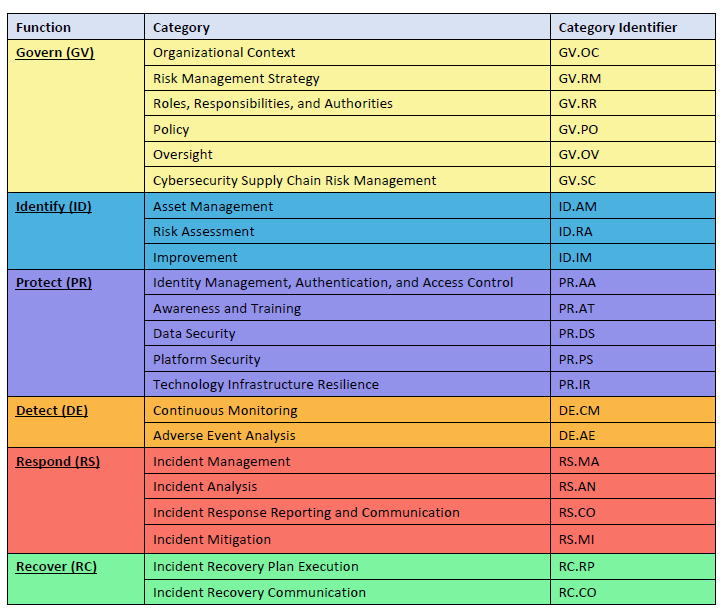Select the Protect (PR) underlined link
The width and height of the screenshot is (725, 613).
[54, 283]
